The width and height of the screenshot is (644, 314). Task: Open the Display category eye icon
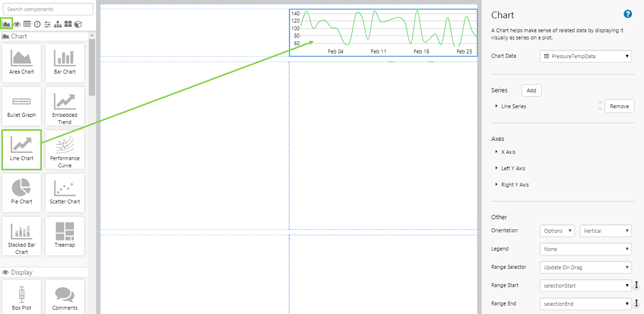17,24
